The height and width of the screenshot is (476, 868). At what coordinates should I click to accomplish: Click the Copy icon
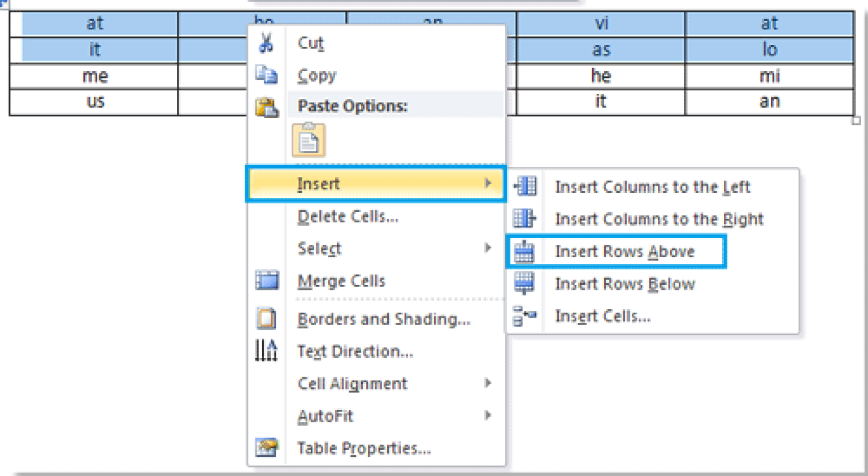point(266,74)
